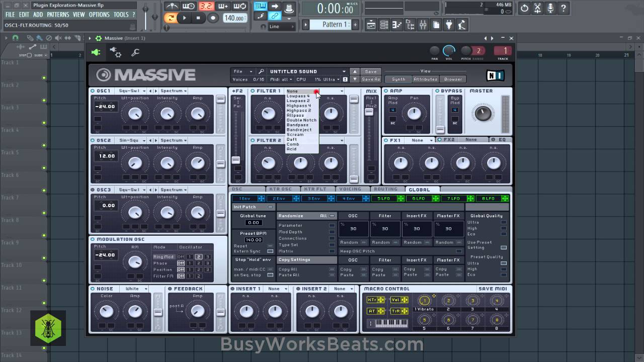The image size is (644, 362).
Task: Open OSC1 wavetable dropdown Squ-Sw I
Action: (132, 91)
